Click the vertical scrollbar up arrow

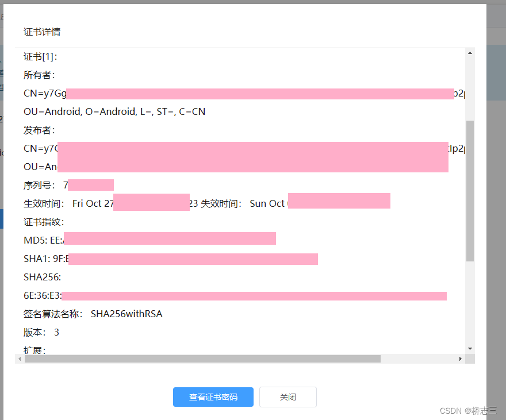point(470,52)
